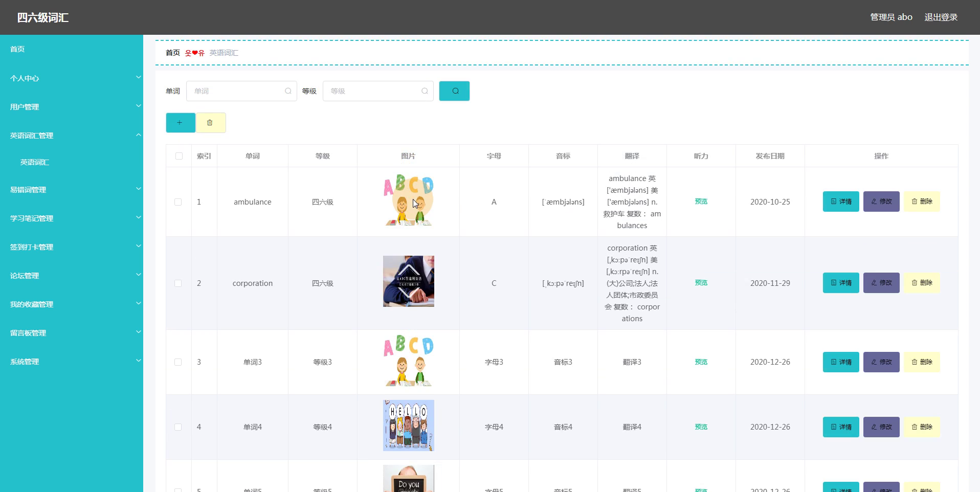Click 2020-11-29 date cell
980x492 pixels.
point(770,283)
